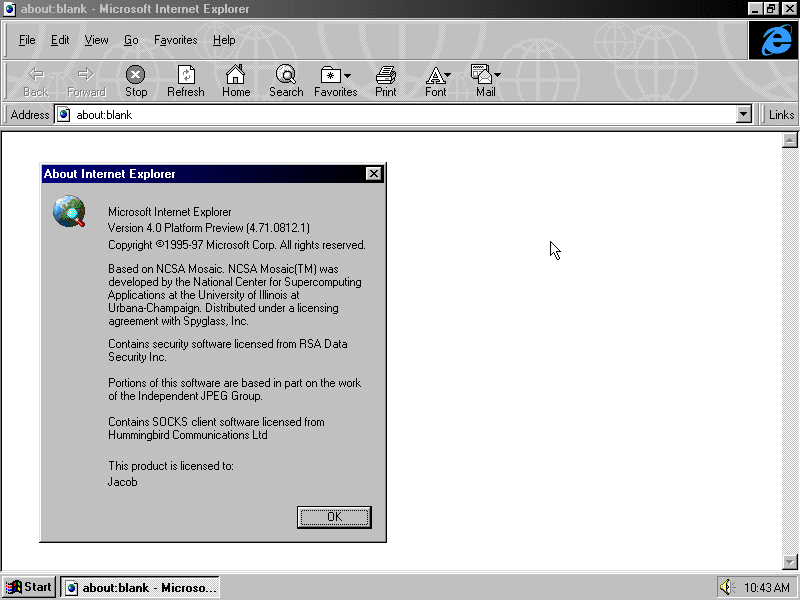Click the licensee name 'Jacob'

122,482
